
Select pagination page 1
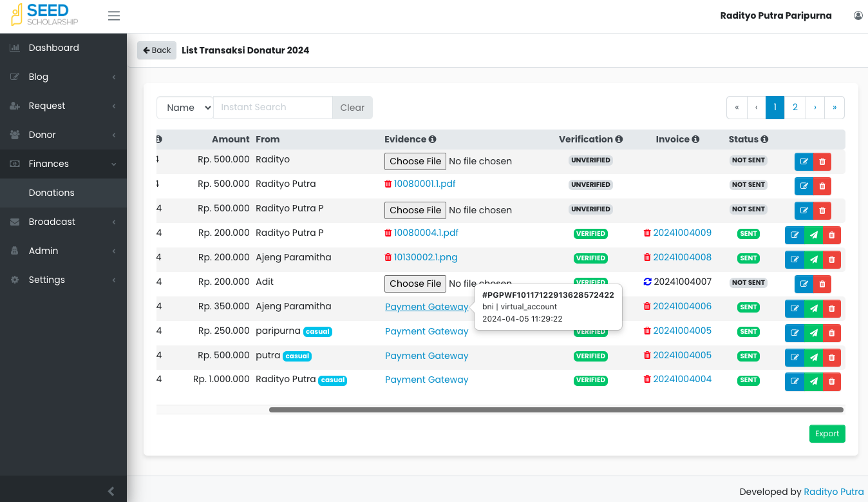pyautogui.click(x=775, y=108)
